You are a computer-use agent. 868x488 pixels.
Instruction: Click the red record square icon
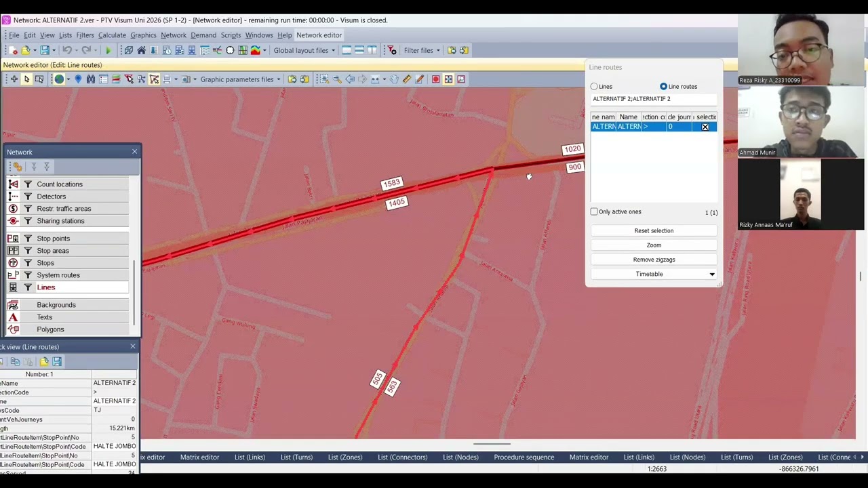(x=436, y=79)
